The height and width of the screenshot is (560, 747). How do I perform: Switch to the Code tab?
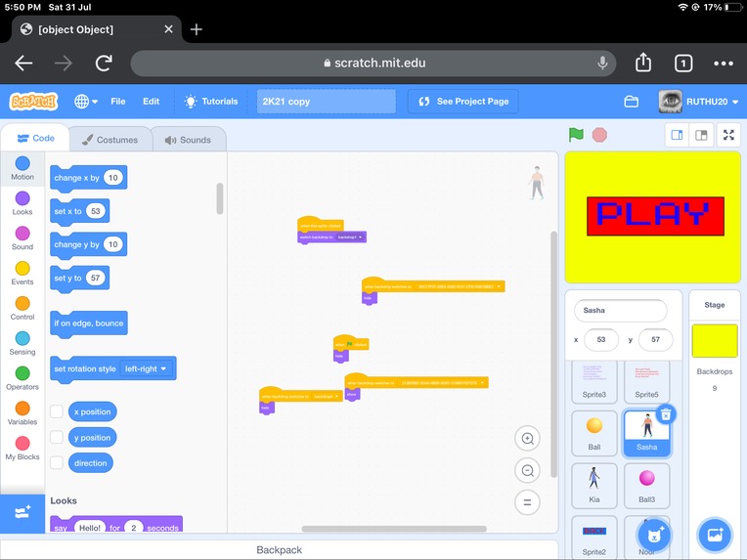[x=36, y=138]
